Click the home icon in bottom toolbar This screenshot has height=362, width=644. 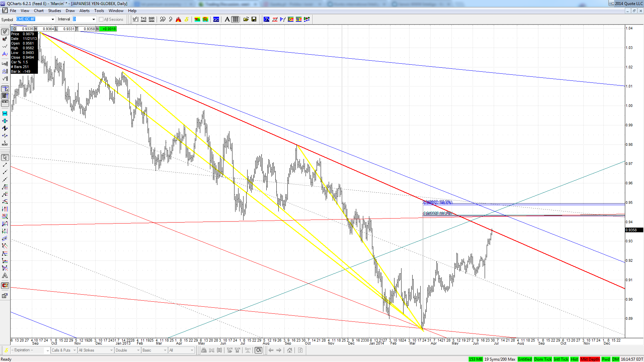coord(289,350)
